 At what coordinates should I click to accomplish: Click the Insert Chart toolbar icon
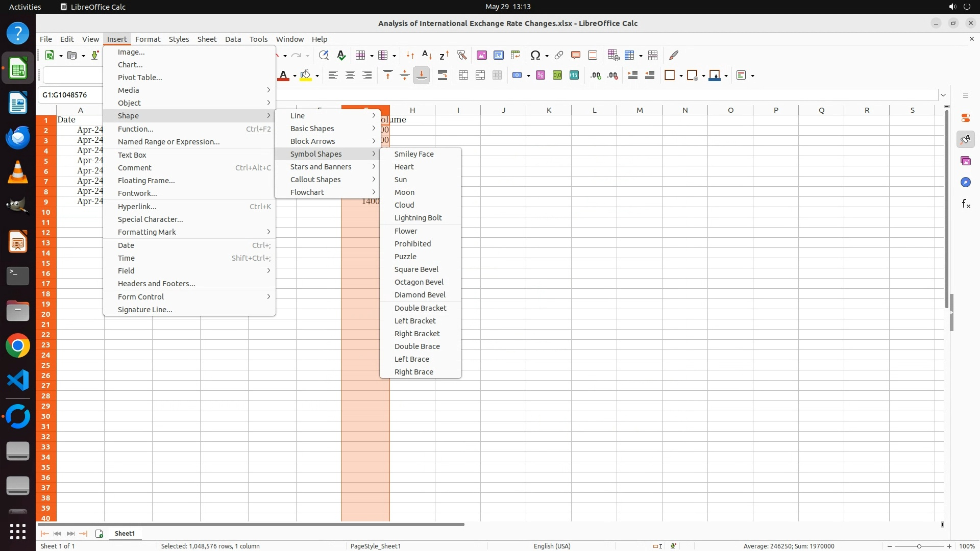coord(499,55)
